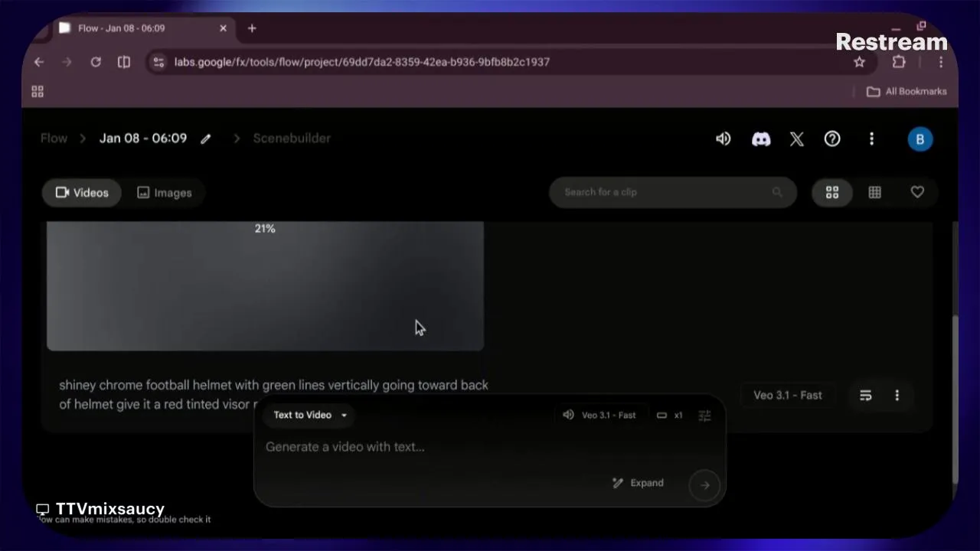This screenshot has width=980, height=551.
Task: Click the address bar URL
Action: coord(361,62)
